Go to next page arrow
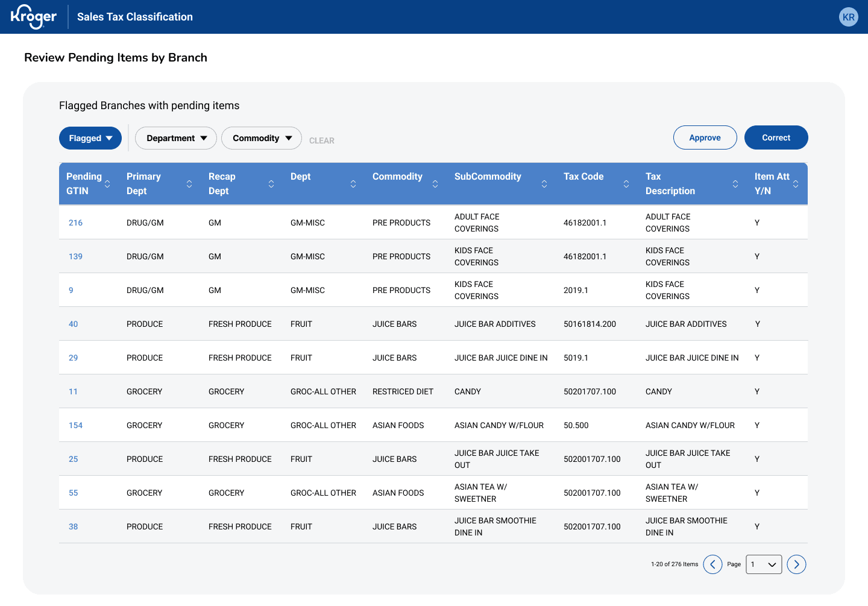The image size is (868, 606). [x=796, y=564]
